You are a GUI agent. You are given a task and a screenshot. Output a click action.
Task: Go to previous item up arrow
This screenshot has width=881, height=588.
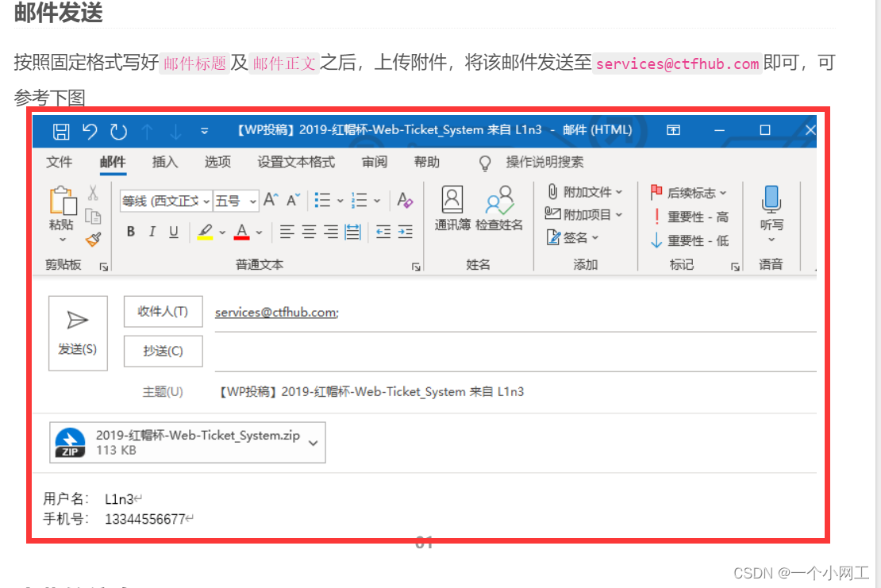click(147, 132)
